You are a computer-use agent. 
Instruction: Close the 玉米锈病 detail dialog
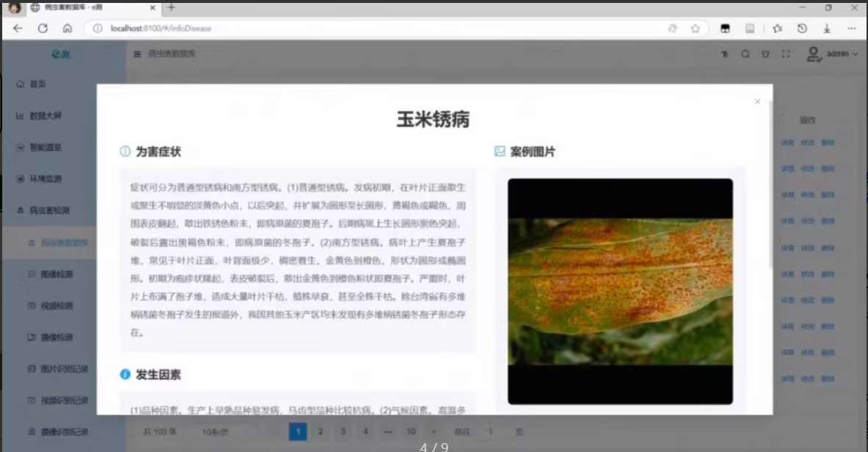(757, 101)
